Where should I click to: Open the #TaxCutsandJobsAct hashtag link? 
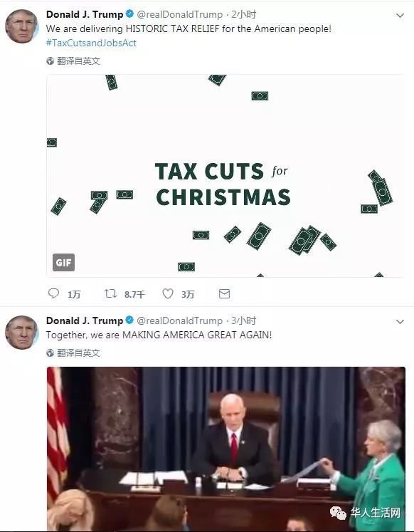click(x=91, y=43)
